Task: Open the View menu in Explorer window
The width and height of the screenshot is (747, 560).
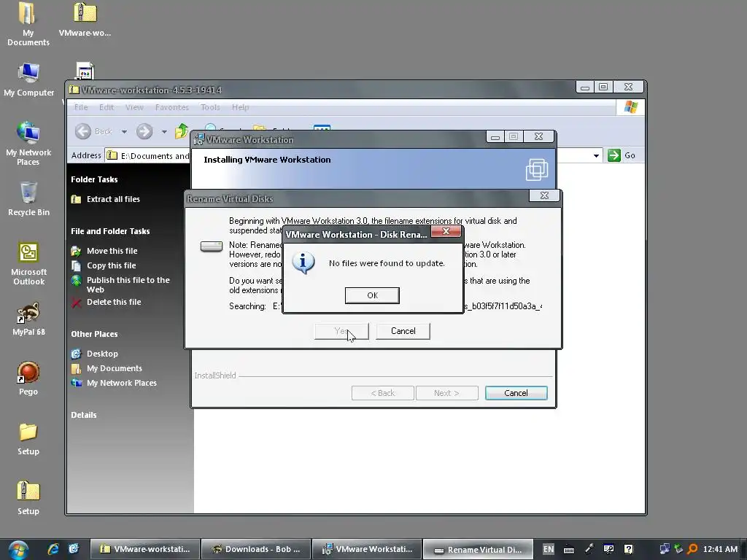Action: pyautogui.click(x=134, y=107)
